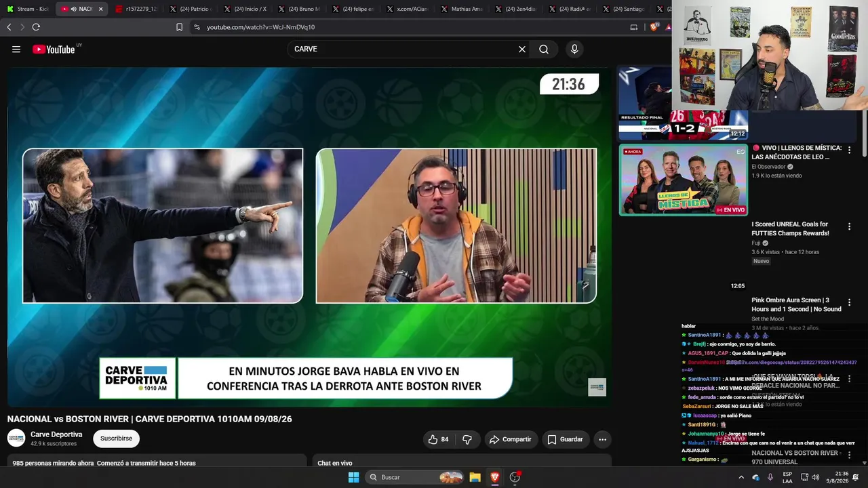
Task: Open the volume speaker tray icon
Action: 815,477
